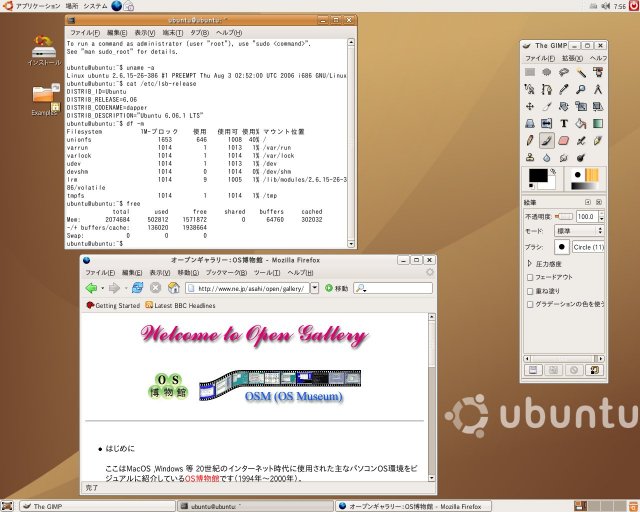640x512 pixels.
Task: Open Firefox ブックマーク(B) menu
Action: click(226, 273)
